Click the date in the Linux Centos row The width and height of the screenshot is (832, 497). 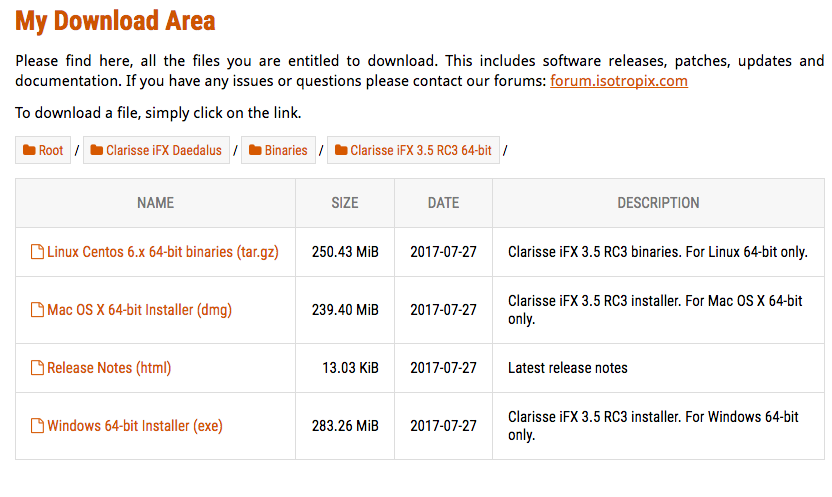coord(444,252)
